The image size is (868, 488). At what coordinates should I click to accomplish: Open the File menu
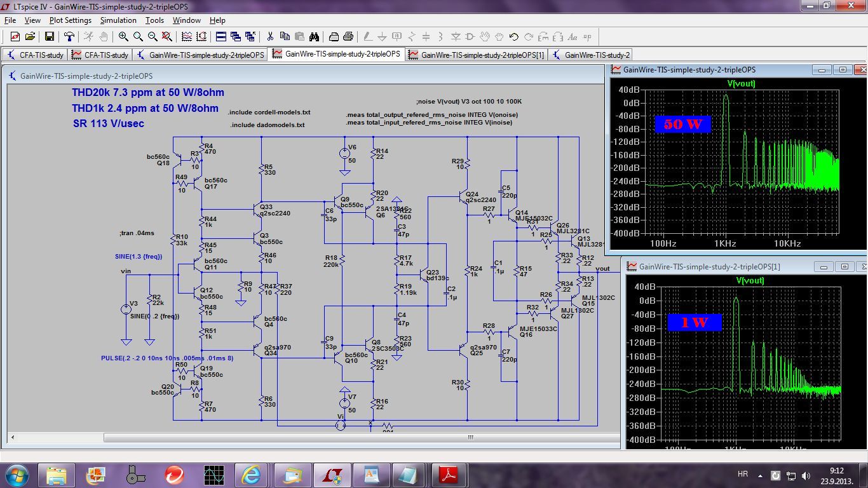click(10, 20)
